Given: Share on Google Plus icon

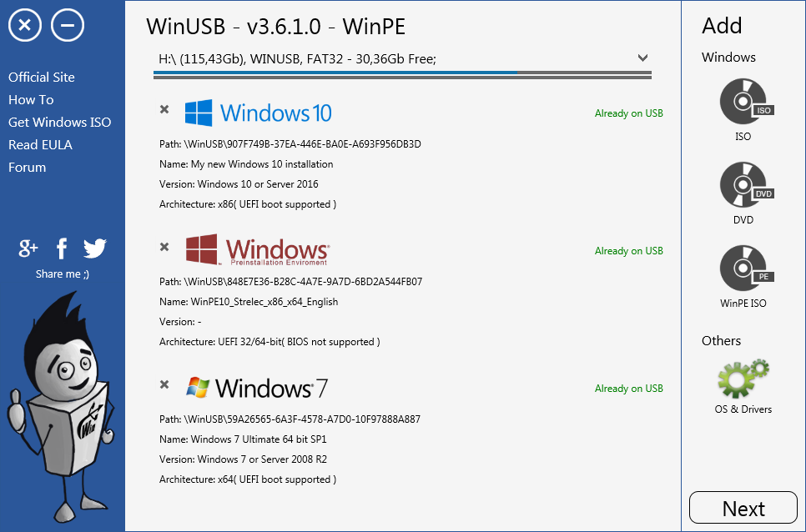Looking at the screenshot, I should [28, 248].
